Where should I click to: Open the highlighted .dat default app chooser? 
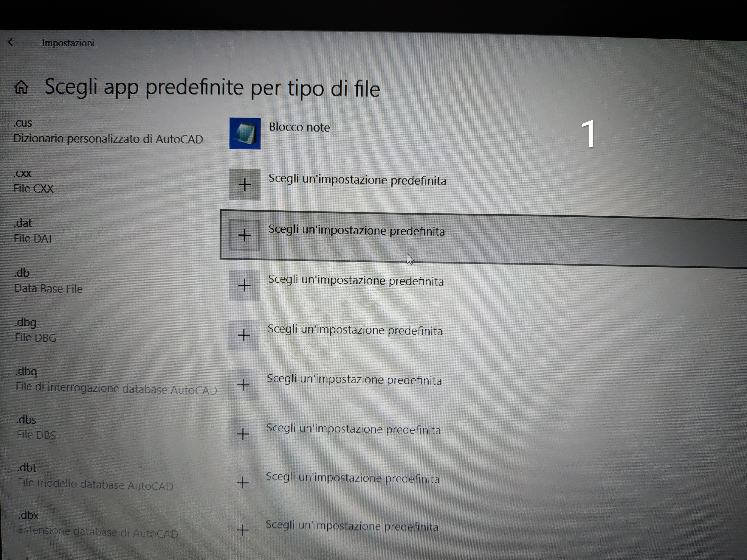point(357,231)
